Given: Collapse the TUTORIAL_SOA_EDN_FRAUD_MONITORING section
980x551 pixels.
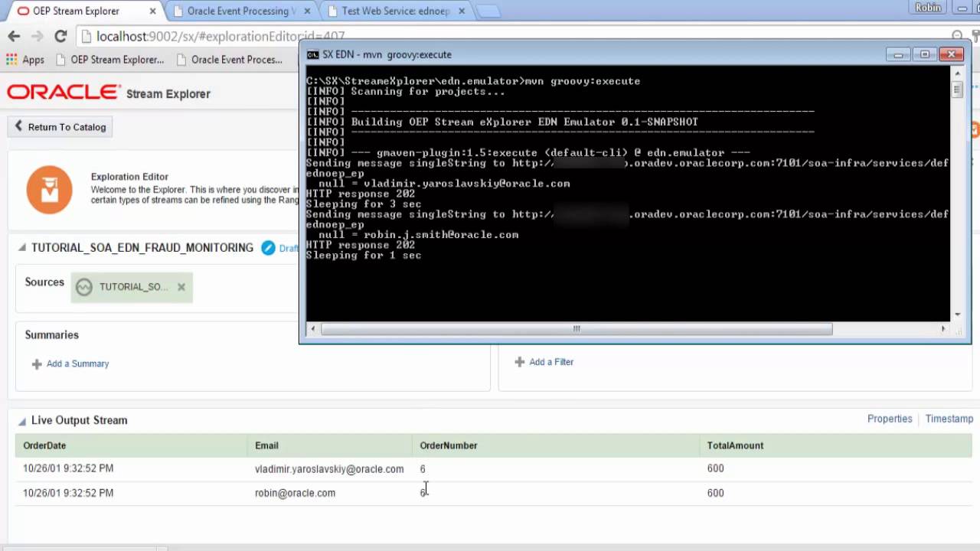Looking at the screenshot, I should (x=22, y=248).
